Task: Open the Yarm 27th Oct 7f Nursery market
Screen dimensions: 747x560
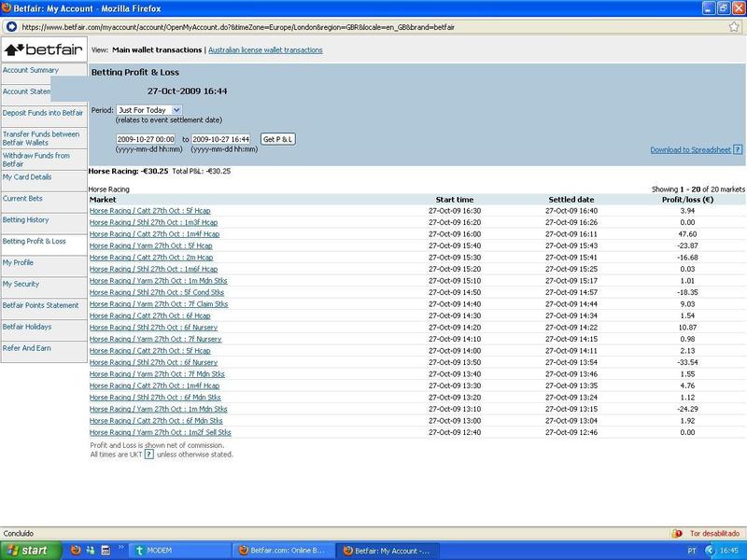Action: (x=156, y=339)
